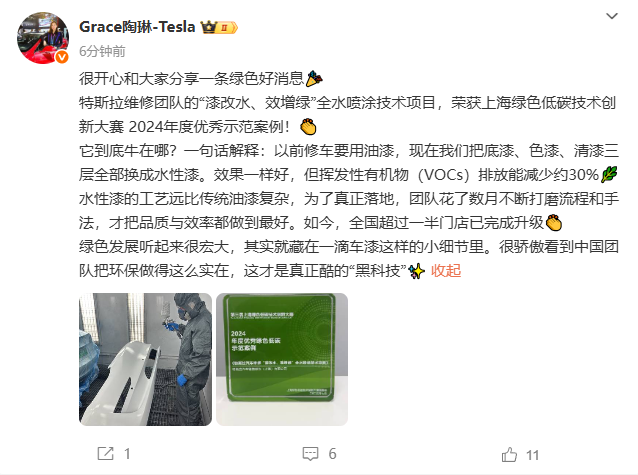Open green award plaque photo thumbnail
Screen dimensions: 638x475
(282, 359)
